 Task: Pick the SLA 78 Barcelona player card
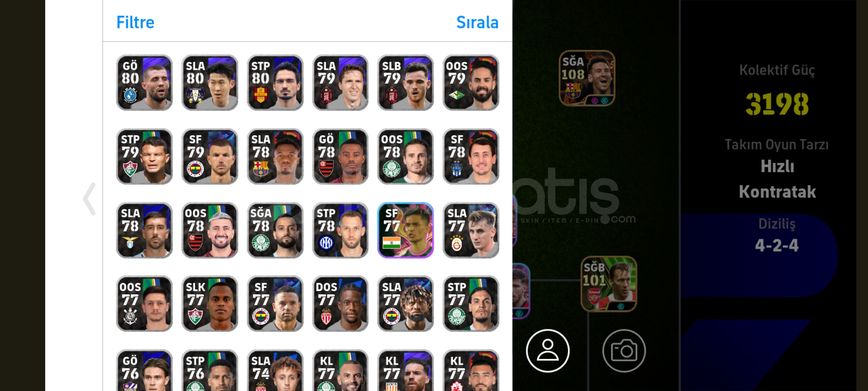pyautogui.click(x=275, y=156)
